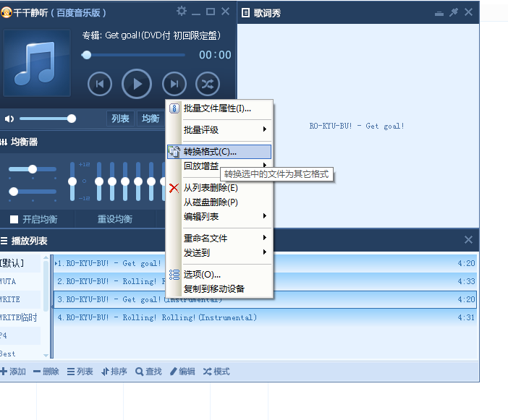Viewport: 508px width, 420px height.
Task: Open the settings gear in title bar
Action: (181, 12)
